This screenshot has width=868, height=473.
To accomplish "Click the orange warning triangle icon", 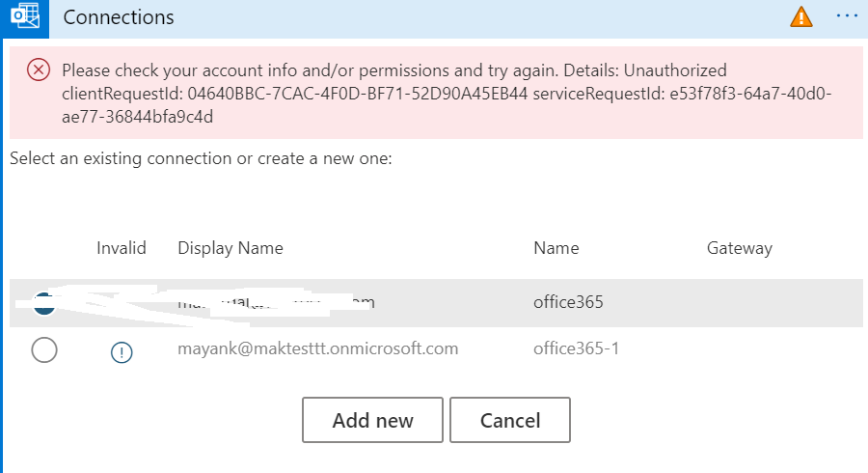I will coord(801,17).
